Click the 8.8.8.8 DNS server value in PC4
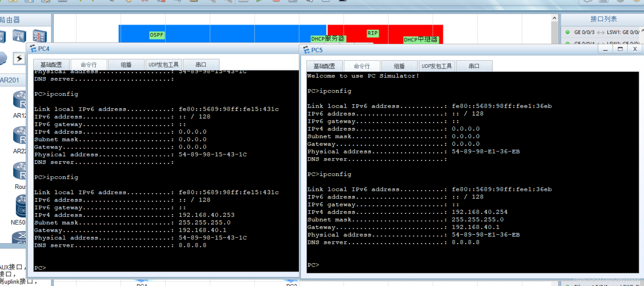The width and height of the screenshot is (644, 286). click(x=193, y=245)
